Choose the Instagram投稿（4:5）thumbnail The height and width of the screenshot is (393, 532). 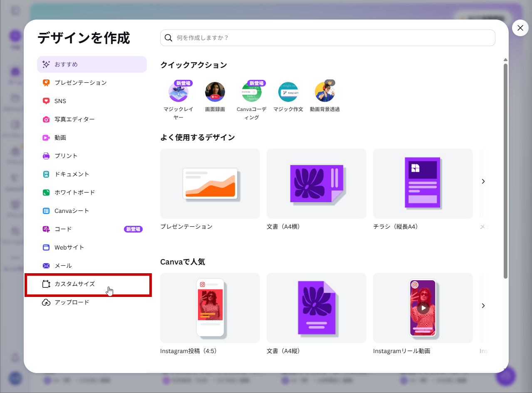click(210, 308)
